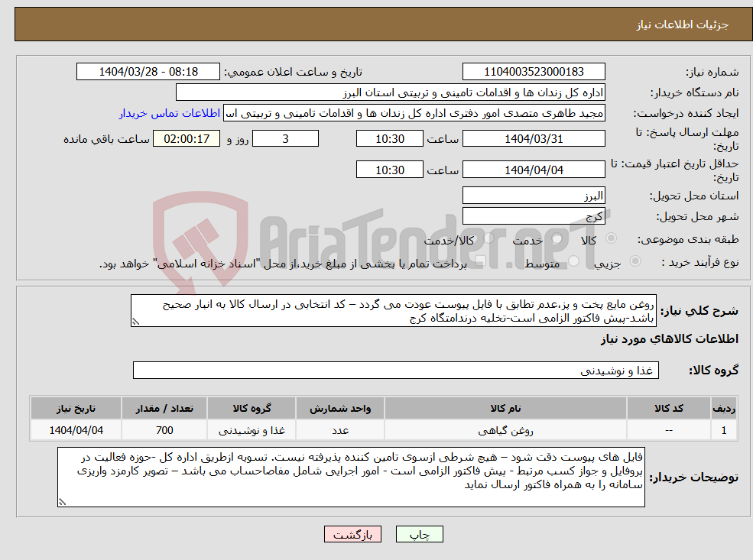Click the price validity time 10:30 field

389,170
